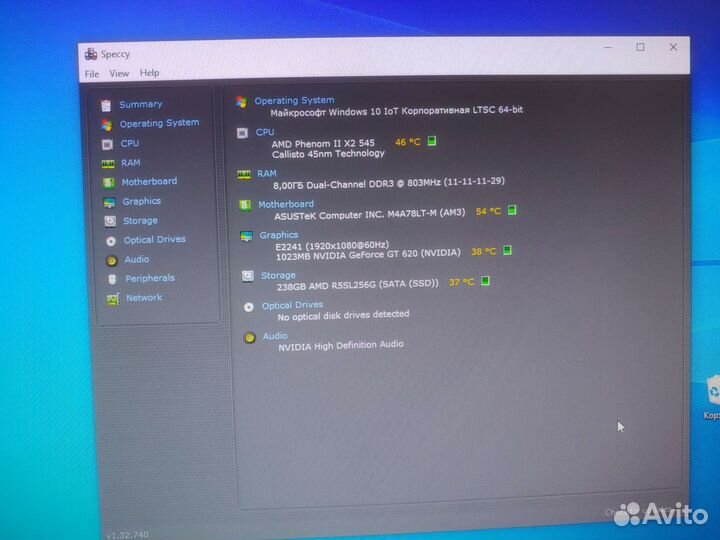Screen dimensions: 720x540
Task: Click the AMD Phenom II X2 545 text
Action: 323,143
